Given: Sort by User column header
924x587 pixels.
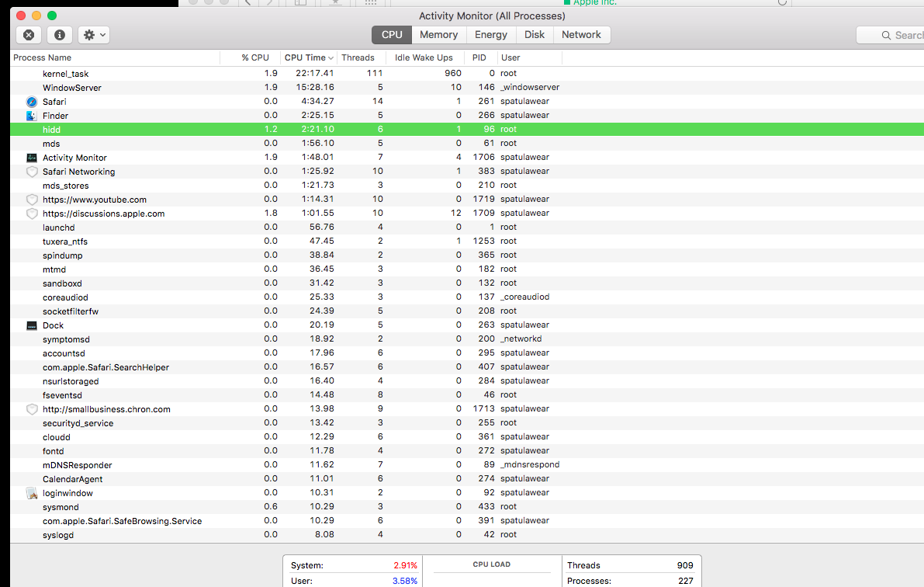Looking at the screenshot, I should click(510, 57).
